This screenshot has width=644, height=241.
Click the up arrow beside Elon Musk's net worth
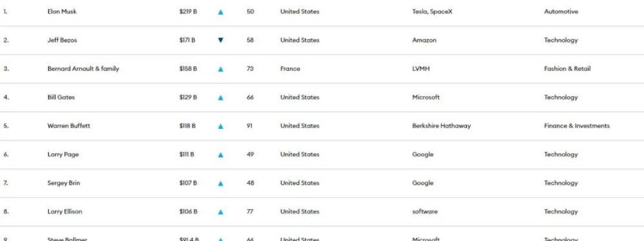[x=220, y=12]
